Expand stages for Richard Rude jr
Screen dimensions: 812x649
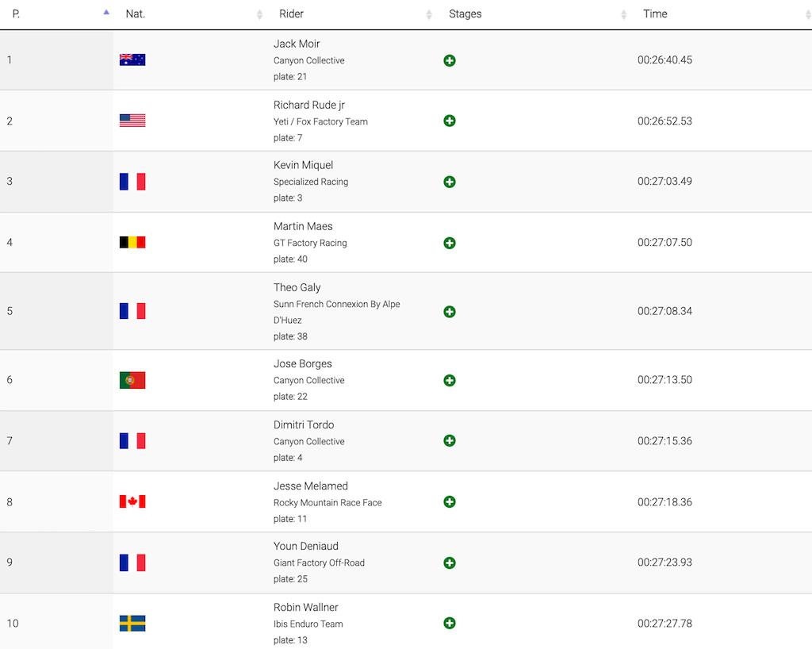point(450,121)
